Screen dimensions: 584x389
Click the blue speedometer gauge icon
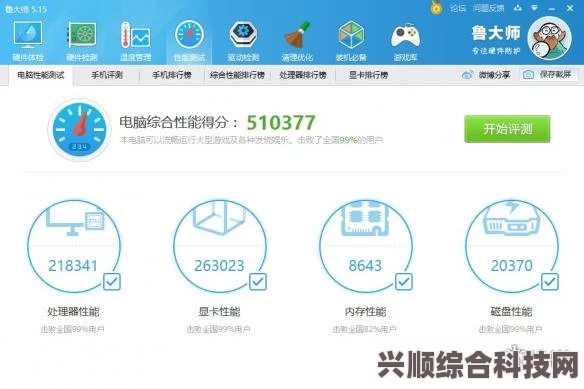coord(79,129)
